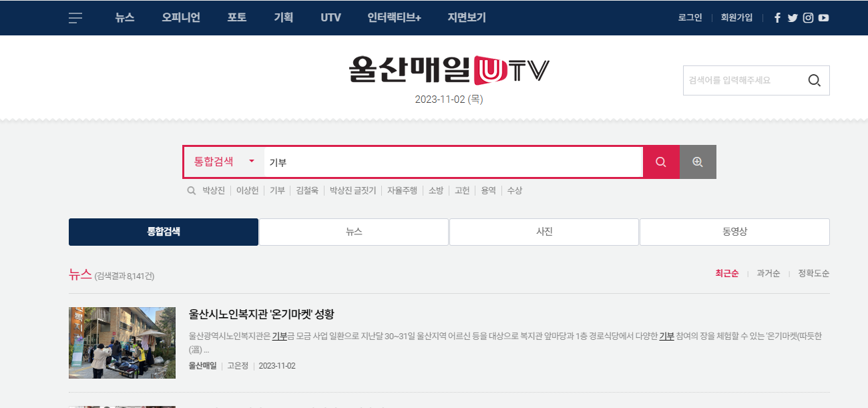The height and width of the screenshot is (408, 868).
Task: Open the hamburger menu in top bar
Action: [75, 18]
